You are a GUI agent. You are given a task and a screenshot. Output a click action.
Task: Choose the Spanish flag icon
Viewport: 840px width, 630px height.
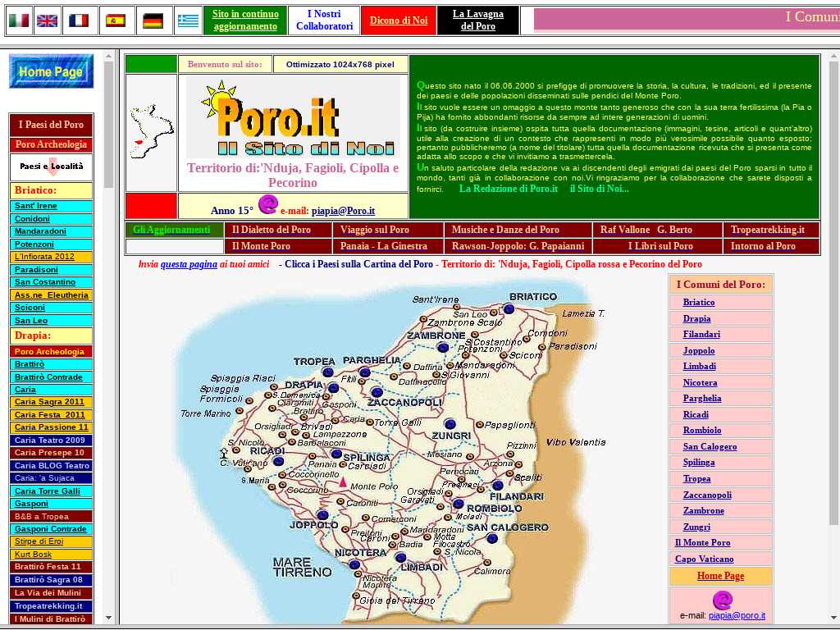(x=116, y=21)
